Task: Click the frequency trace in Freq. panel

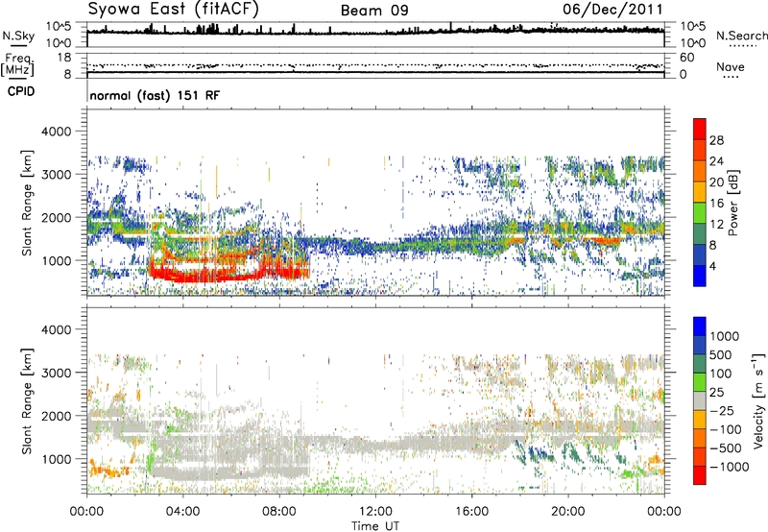Action: 375,73
